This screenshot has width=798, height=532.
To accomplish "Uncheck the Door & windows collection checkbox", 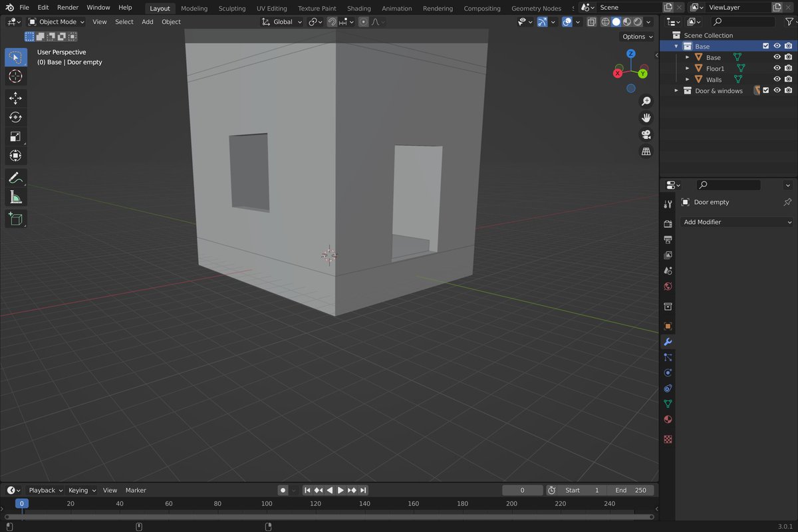I will 765,90.
